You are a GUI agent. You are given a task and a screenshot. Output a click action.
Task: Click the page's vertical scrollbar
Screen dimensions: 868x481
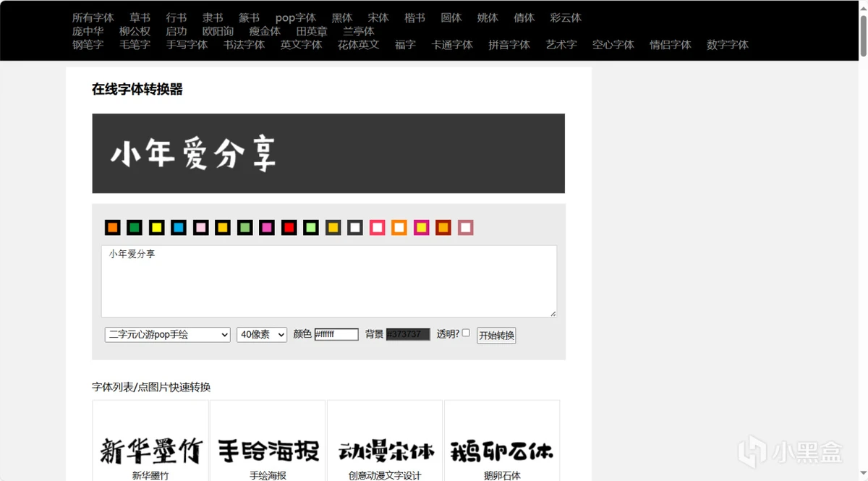pos(862,217)
